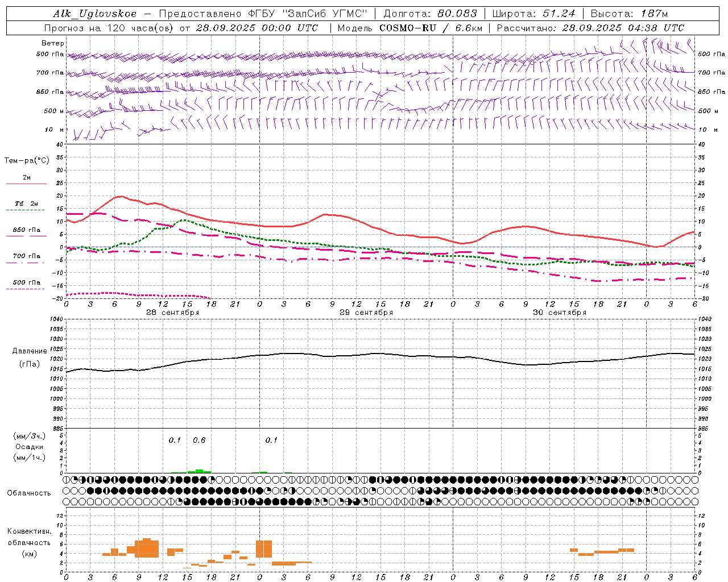Click the Тем-ра(°C) axis title
Screen dimensions: 728x582
click(27, 161)
